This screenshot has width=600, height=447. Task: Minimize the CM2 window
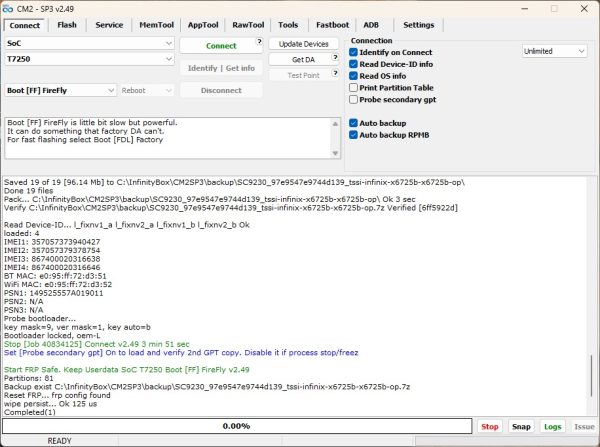525,8
